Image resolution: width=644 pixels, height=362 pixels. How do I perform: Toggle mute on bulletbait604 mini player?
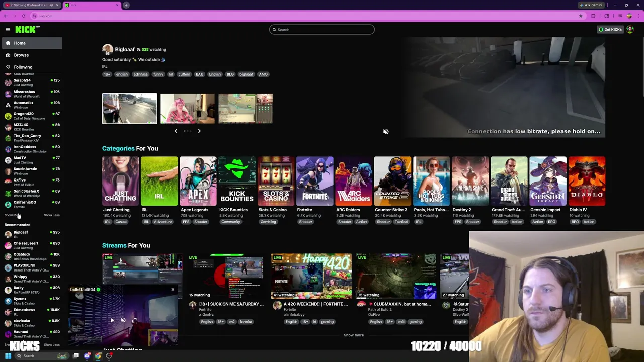tap(123, 320)
